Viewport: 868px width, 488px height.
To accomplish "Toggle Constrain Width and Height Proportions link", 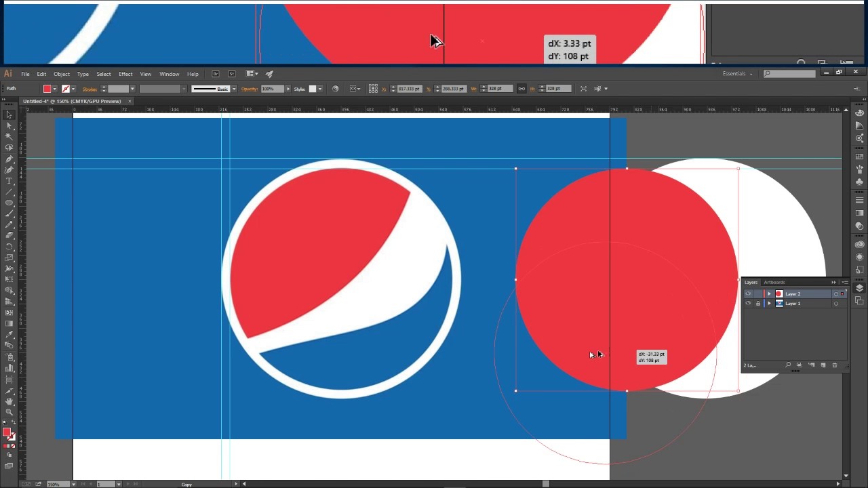I will click(x=521, y=89).
